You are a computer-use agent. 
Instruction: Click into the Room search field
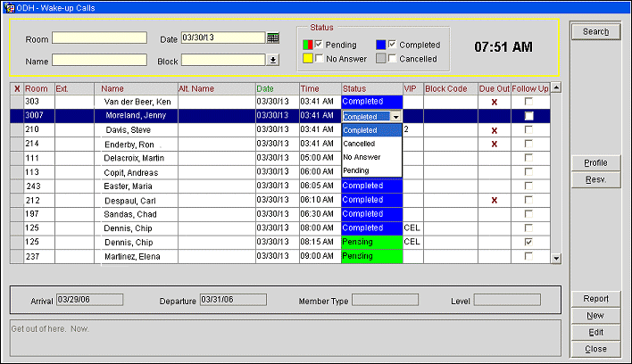click(x=99, y=38)
